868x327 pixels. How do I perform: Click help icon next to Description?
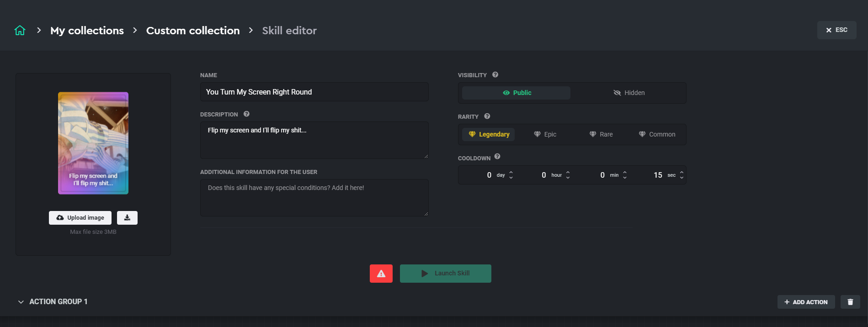click(x=246, y=114)
